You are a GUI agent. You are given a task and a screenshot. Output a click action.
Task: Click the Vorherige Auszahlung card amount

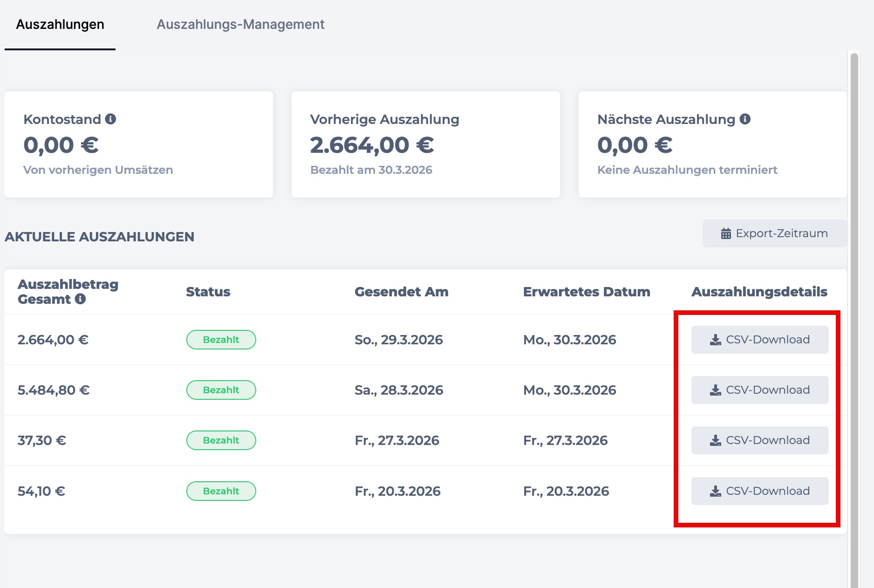372,145
